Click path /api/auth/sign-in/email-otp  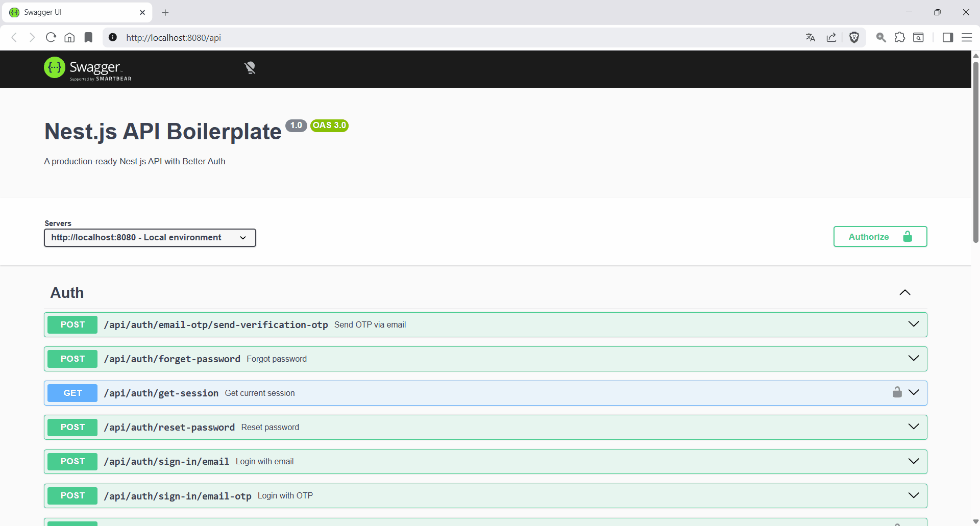[x=178, y=496]
